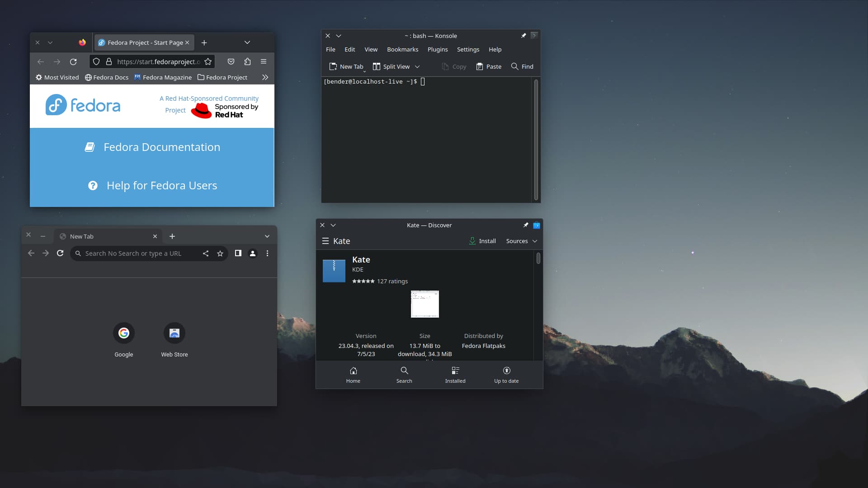Open Kate screenshot thumbnail in Discover
Image resolution: width=868 pixels, height=488 pixels.
(425, 304)
